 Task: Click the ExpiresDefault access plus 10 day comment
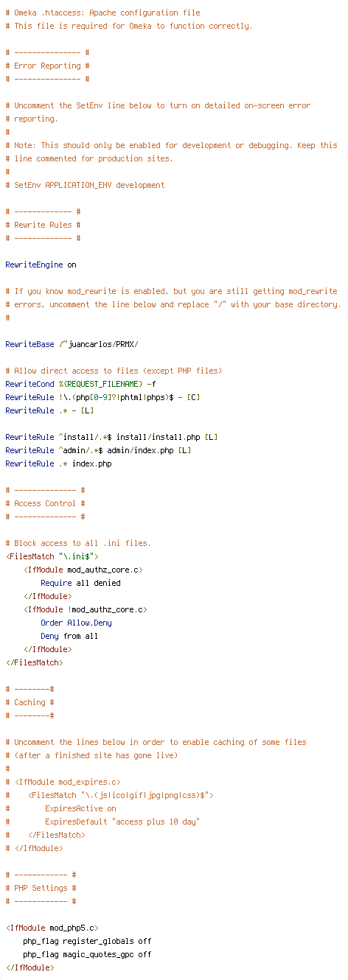click(x=102, y=822)
